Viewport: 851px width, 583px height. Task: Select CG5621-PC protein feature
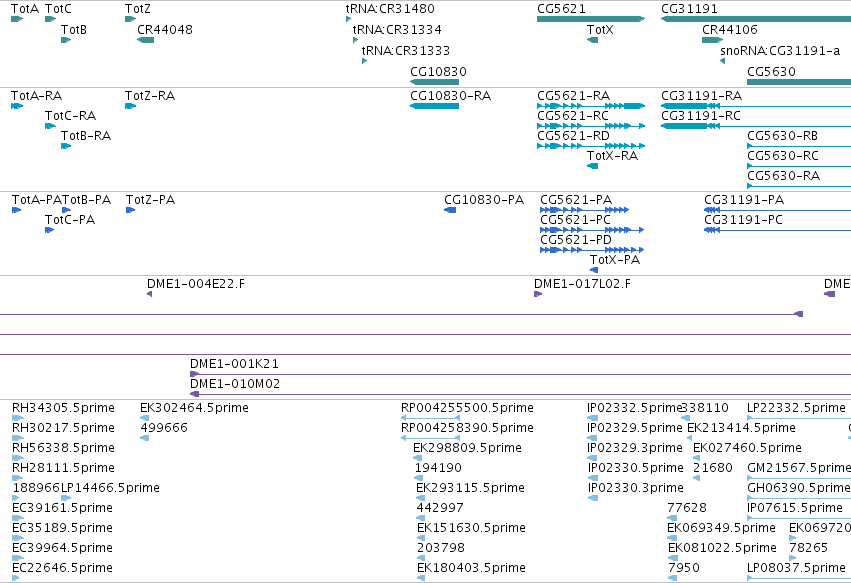(x=592, y=230)
